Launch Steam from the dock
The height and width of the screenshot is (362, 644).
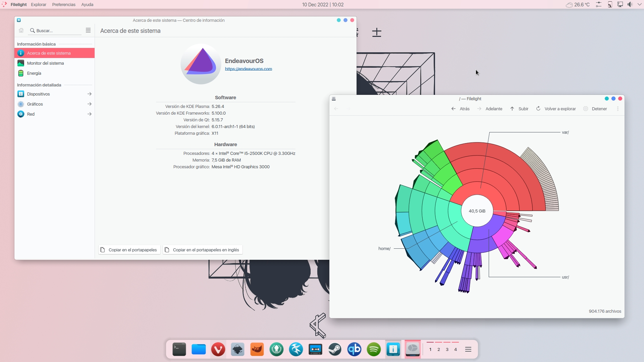coord(335,350)
